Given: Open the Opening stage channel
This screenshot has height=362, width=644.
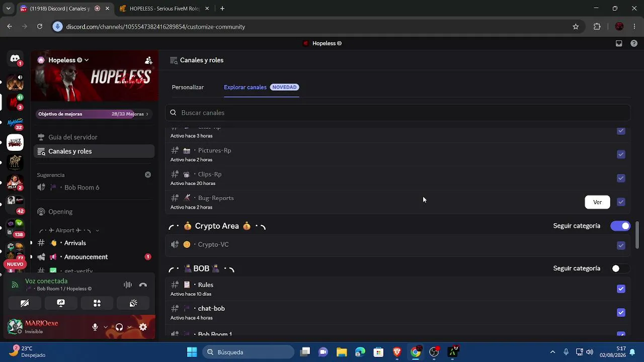Looking at the screenshot, I should (x=94, y=212).
